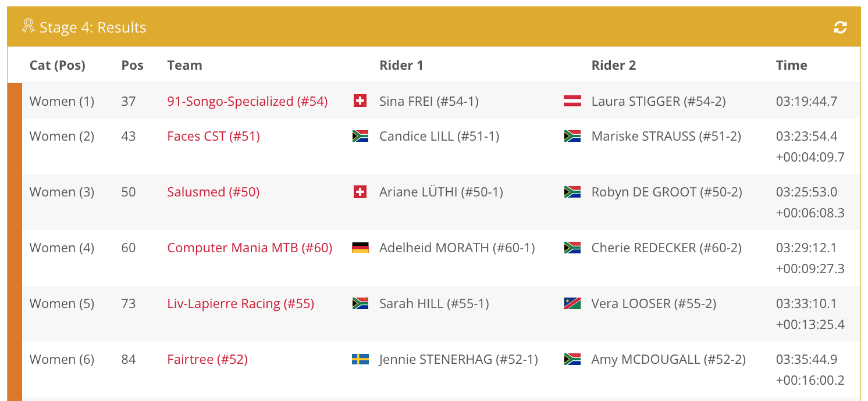
Task: Open the Faces CST (#51) team link
Action: coord(214,136)
